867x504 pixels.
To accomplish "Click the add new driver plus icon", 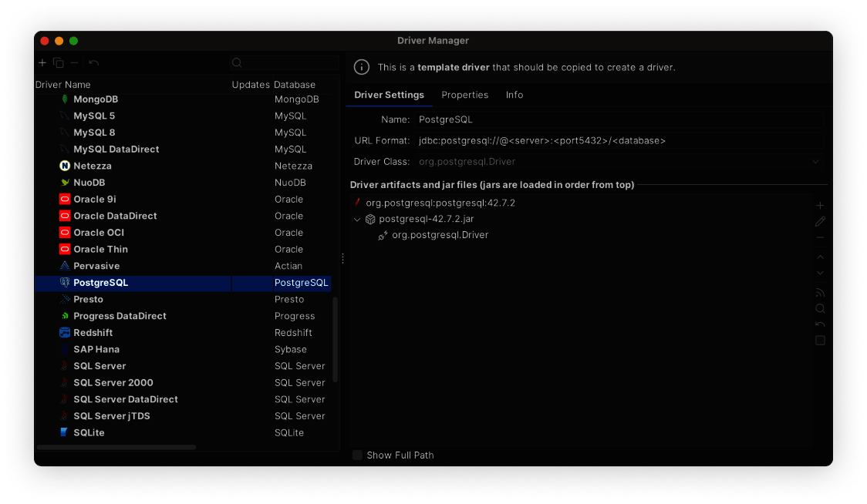I will [42, 63].
